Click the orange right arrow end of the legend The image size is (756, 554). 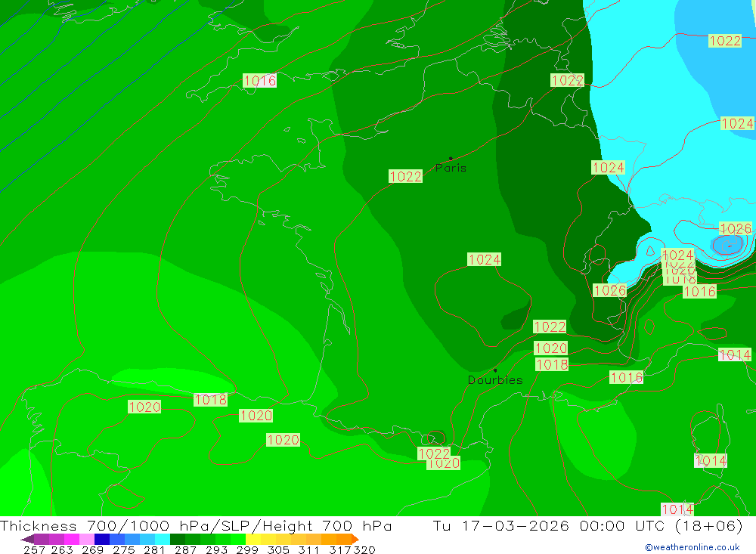tap(355, 539)
